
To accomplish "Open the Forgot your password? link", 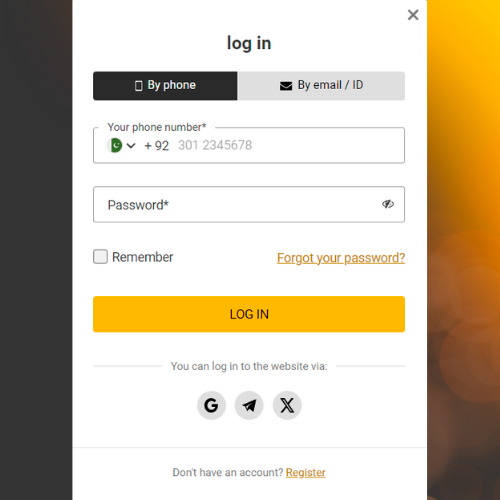I will pyautogui.click(x=341, y=258).
